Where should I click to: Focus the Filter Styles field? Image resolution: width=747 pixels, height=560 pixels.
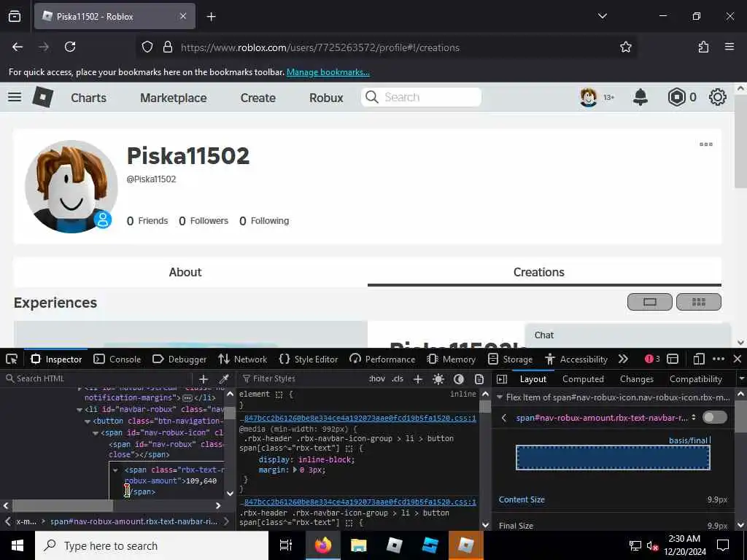tap(303, 378)
